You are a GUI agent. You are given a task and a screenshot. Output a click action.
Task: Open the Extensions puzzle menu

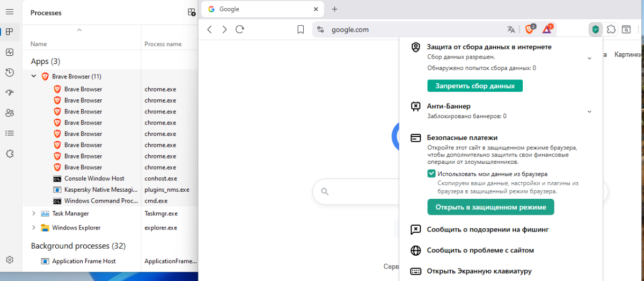[611, 30]
